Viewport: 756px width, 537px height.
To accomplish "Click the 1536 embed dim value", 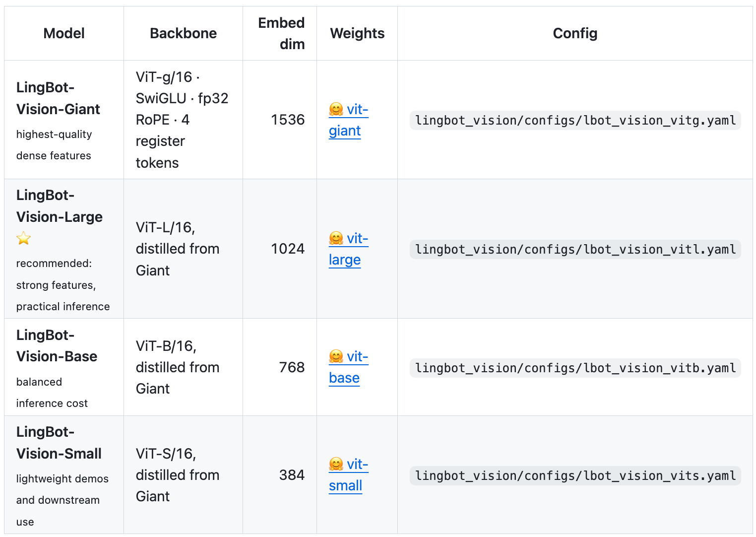I will [x=288, y=120].
